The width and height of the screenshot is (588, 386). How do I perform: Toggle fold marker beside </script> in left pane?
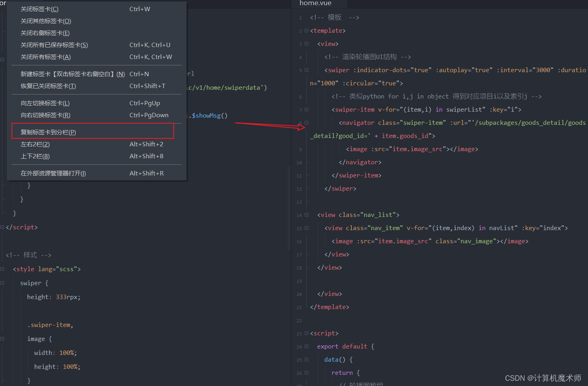[2, 227]
